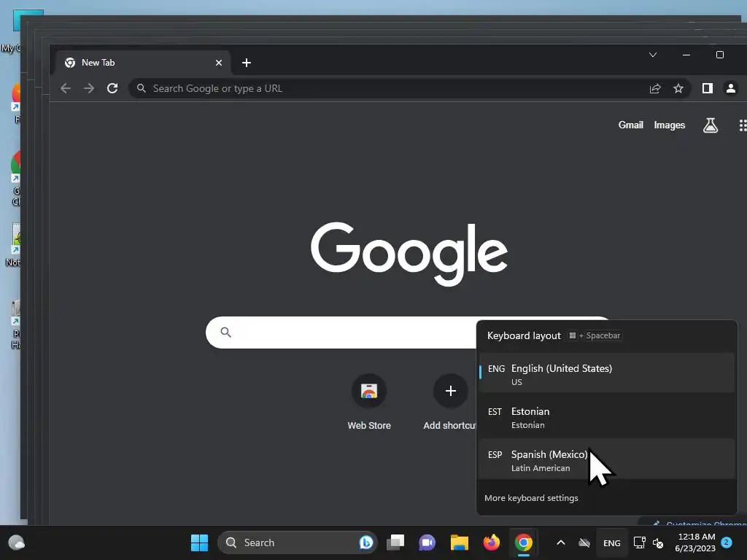Click the Google search box
This screenshot has width=747, height=560.
[341, 332]
